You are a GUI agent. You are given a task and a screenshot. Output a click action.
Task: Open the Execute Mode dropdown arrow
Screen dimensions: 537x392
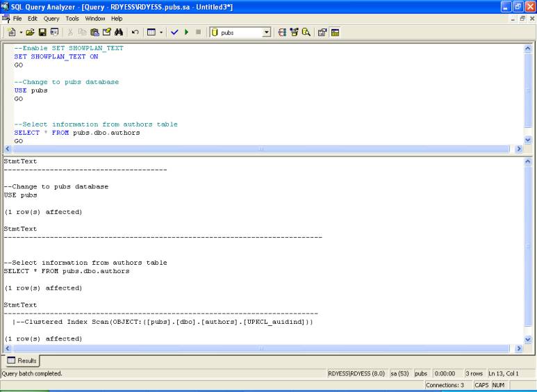click(161, 33)
